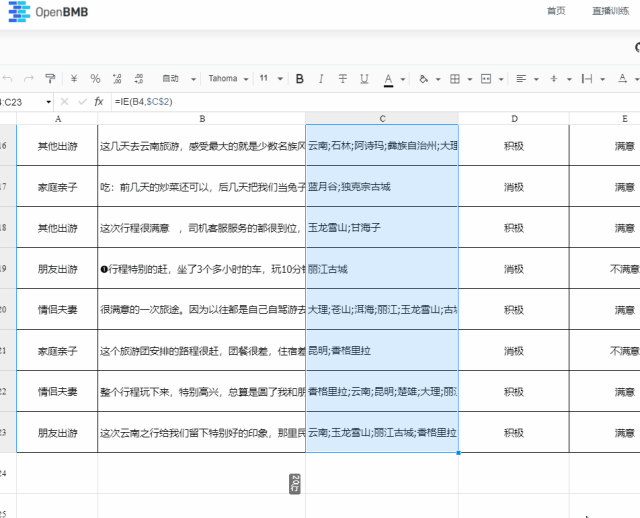Open the vertical align dropdown arrow
640x518 pixels.
coord(569,79)
